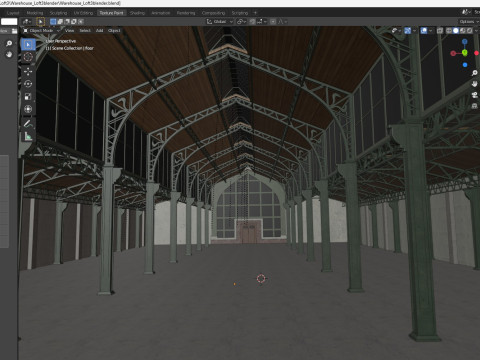Open proportional falloff dropdown
This screenshot has height=360, width=480.
[282, 22]
